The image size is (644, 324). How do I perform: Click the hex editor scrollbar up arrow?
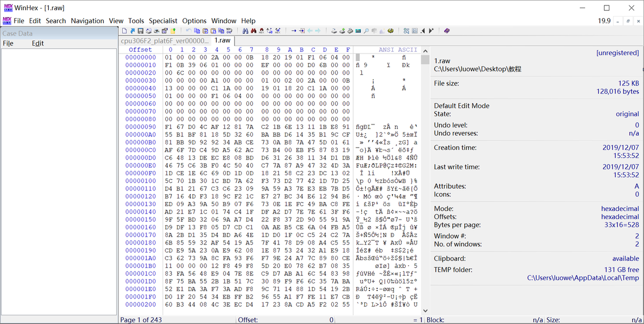coord(426,50)
